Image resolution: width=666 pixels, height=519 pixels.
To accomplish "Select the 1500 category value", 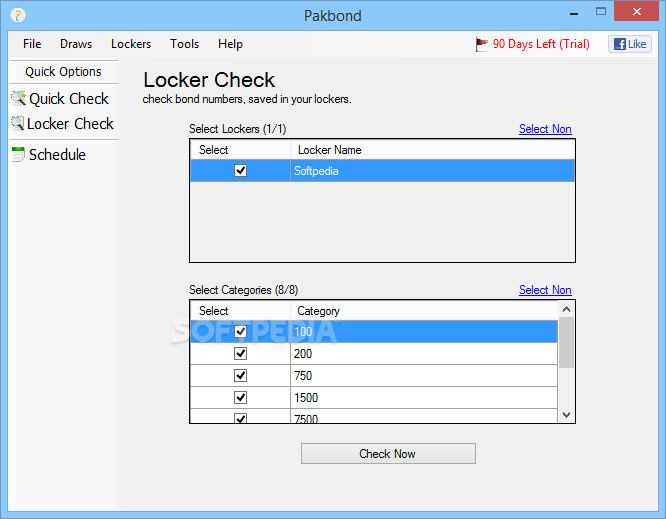I will click(x=424, y=398).
